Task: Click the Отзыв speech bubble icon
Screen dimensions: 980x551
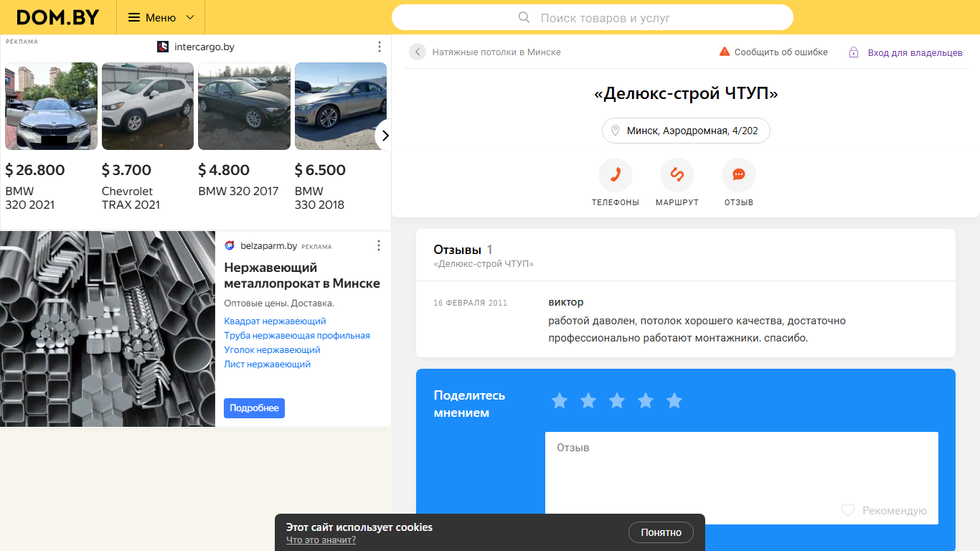Action: [x=739, y=175]
